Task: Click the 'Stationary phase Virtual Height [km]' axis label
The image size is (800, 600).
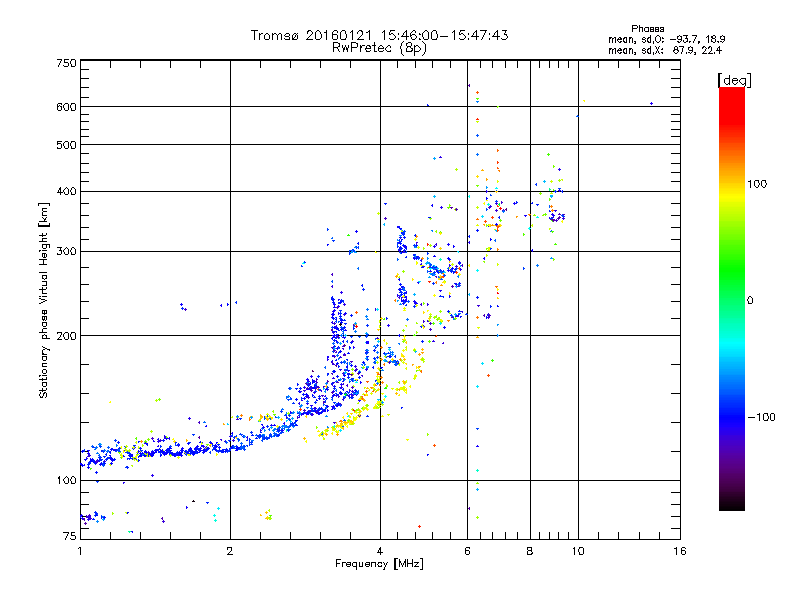Action: 44,301
